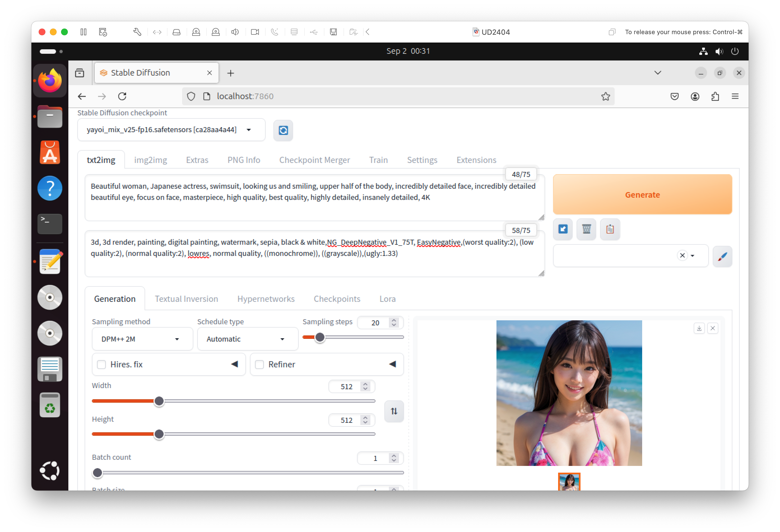This screenshot has width=780, height=532.
Task: Open a new browser tab
Action: coord(231,73)
